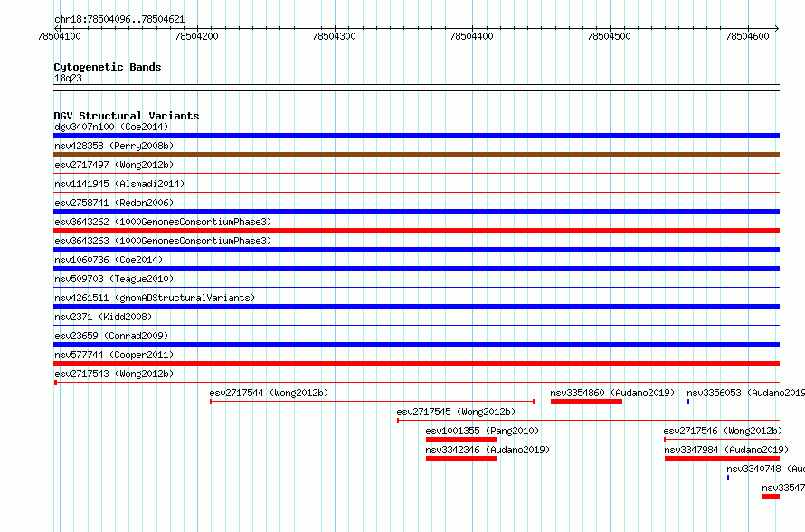Open esv2758741 (Redon2006) variant
This screenshot has height=532, width=805.
(114, 203)
